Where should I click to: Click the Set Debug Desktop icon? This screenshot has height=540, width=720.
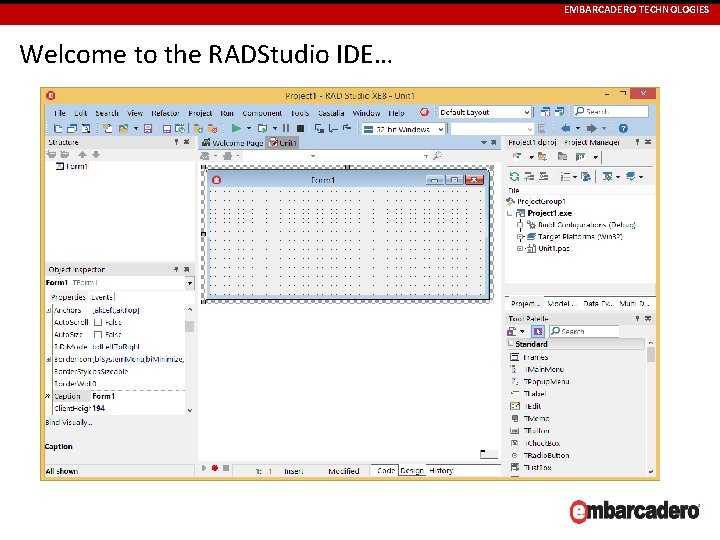point(560,112)
